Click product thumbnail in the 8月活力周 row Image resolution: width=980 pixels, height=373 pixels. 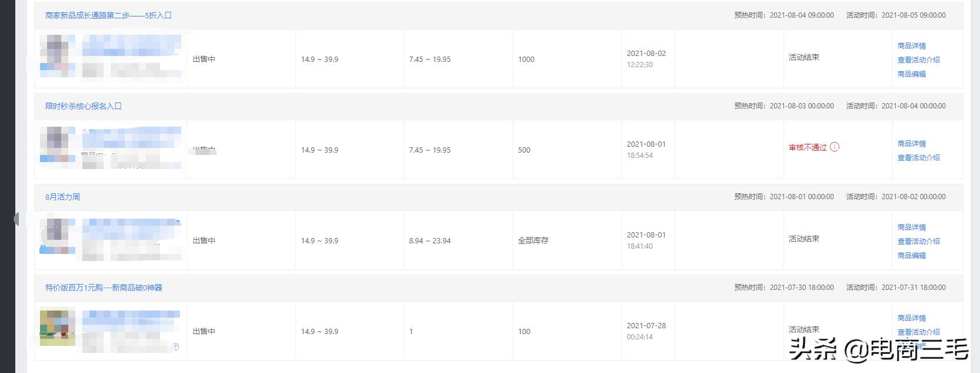[x=57, y=236]
